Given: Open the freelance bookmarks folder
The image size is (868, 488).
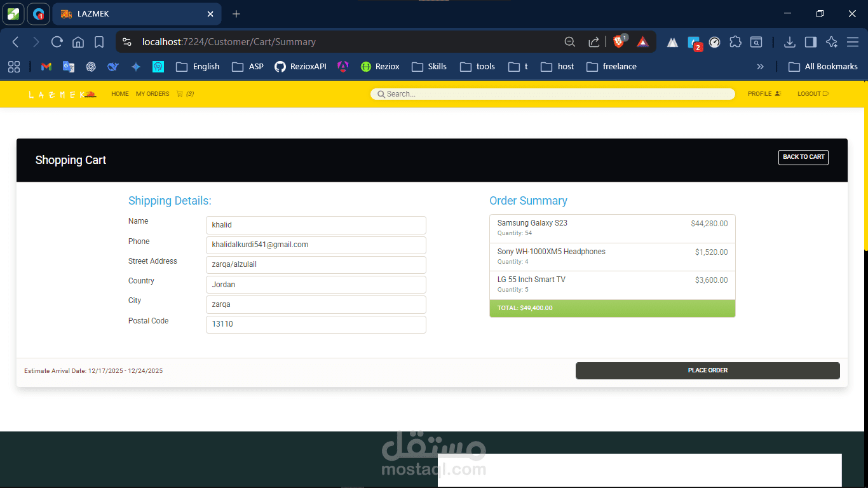Looking at the screenshot, I should (x=611, y=67).
